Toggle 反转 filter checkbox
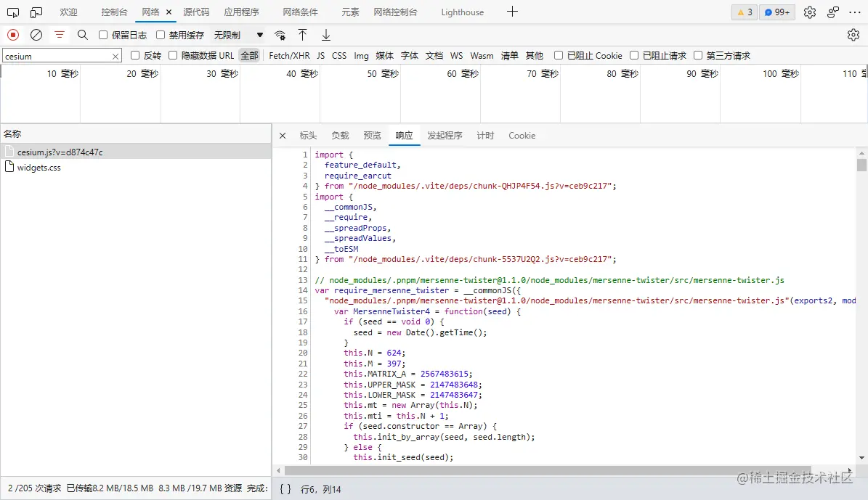Screen dimensions: 868x500 135,55
